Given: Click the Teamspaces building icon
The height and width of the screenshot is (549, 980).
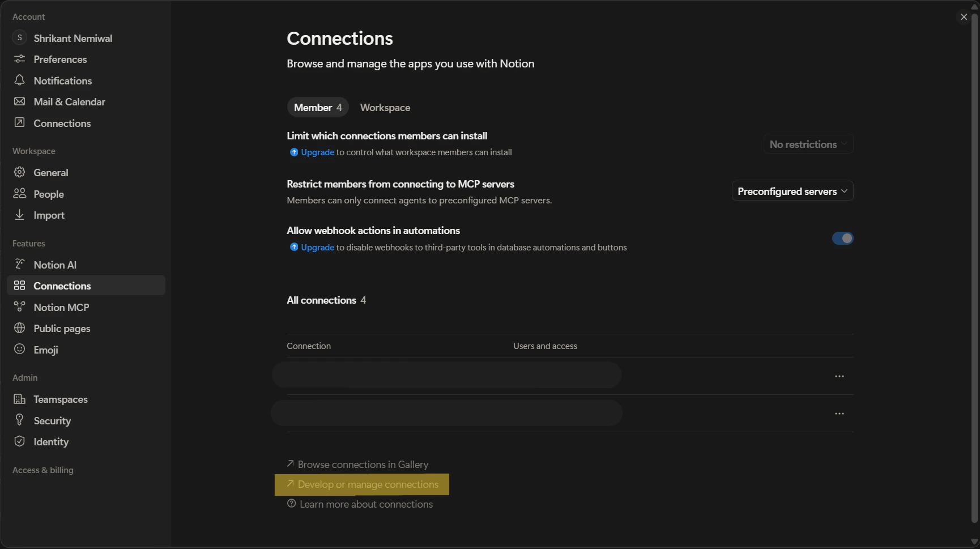Looking at the screenshot, I should pyautogui.click(x=19, y=399).
